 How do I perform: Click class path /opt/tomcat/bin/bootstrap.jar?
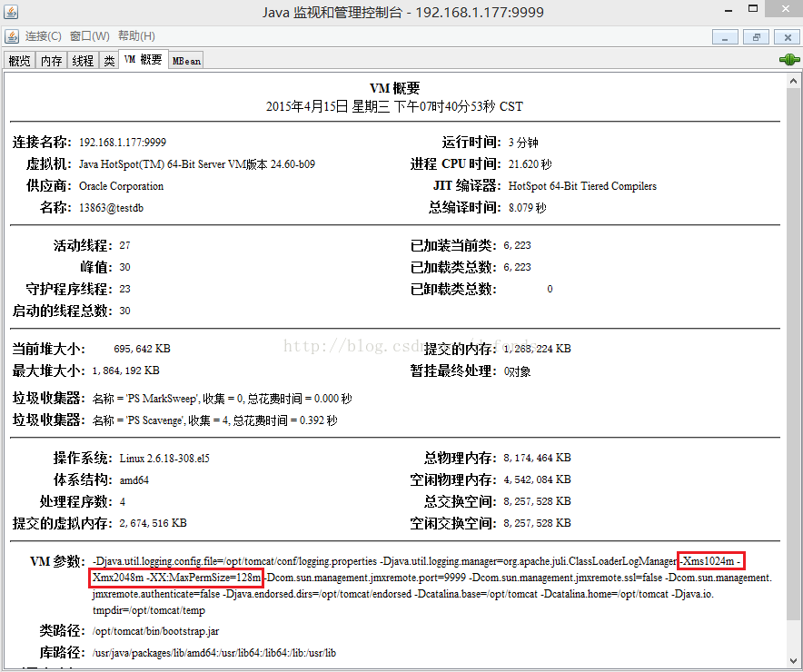(155, 631)
